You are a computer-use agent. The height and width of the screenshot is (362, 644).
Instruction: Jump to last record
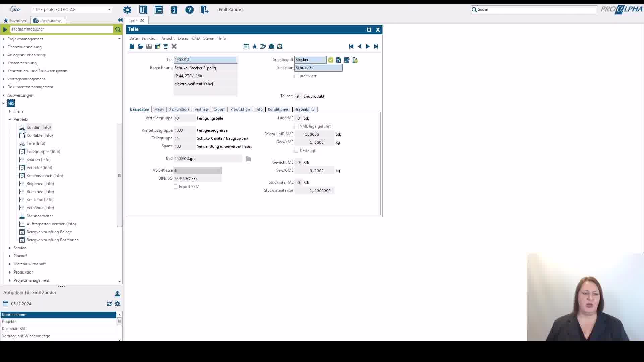coord(376,47)
